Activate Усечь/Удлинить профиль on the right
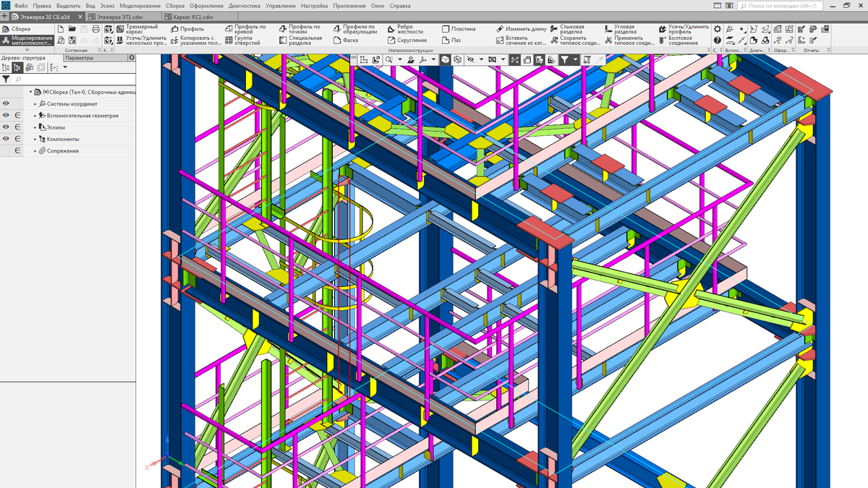The height and width of the screenshot is (488, 868). click(684, 29)
